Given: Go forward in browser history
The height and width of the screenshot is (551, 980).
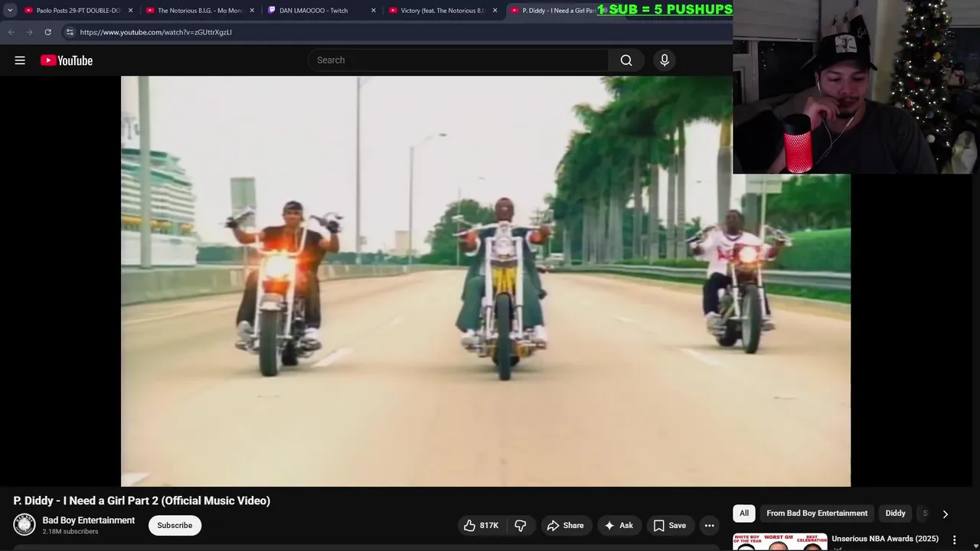Looking at the screenshot, I should click(x=29, y=32).
